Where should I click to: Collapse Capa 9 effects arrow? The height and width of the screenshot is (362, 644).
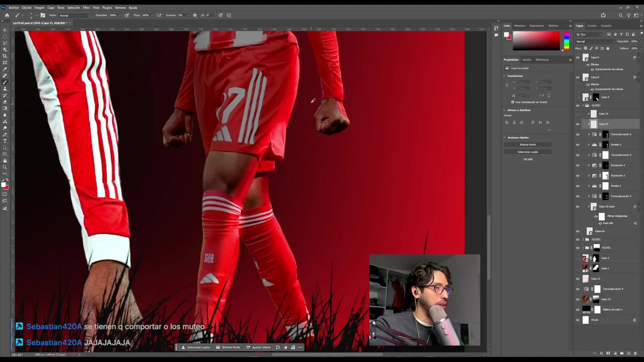pyautogui.click(x=638, y=57)
